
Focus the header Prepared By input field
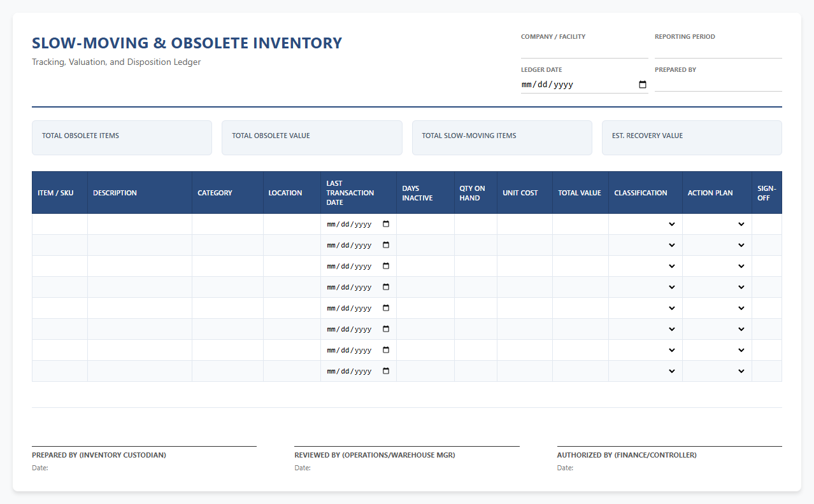(718, 83)
